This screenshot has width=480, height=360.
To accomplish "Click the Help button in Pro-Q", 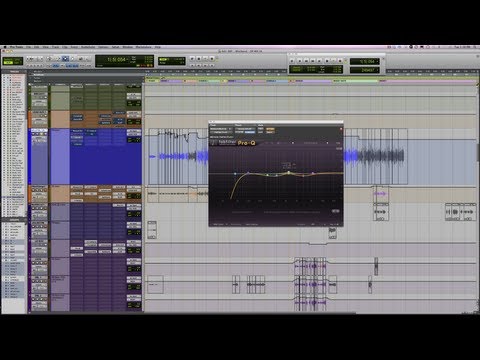I will [338, 143].
